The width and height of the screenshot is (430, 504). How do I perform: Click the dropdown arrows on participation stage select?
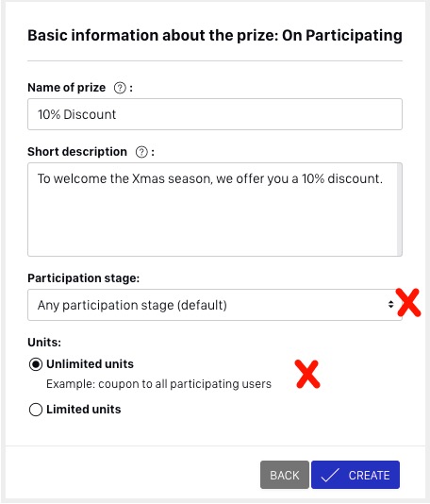tap(390, 305)
